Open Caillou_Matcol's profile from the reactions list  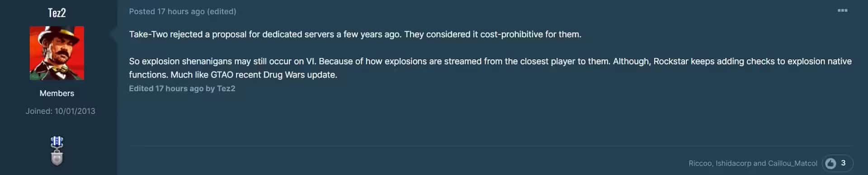793,163
